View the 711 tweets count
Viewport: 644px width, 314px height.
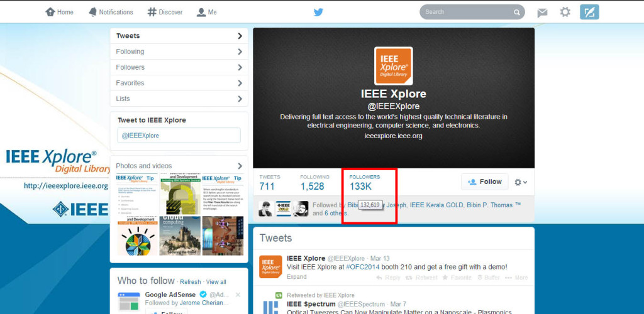tap(269, 182)
